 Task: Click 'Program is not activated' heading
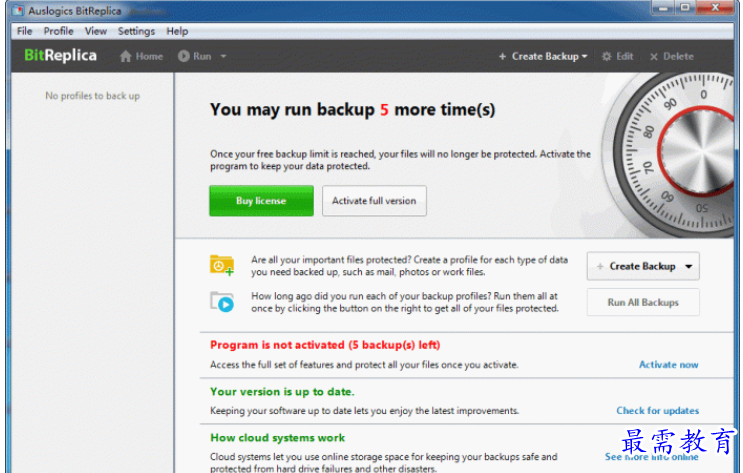(x=325, y=345)
